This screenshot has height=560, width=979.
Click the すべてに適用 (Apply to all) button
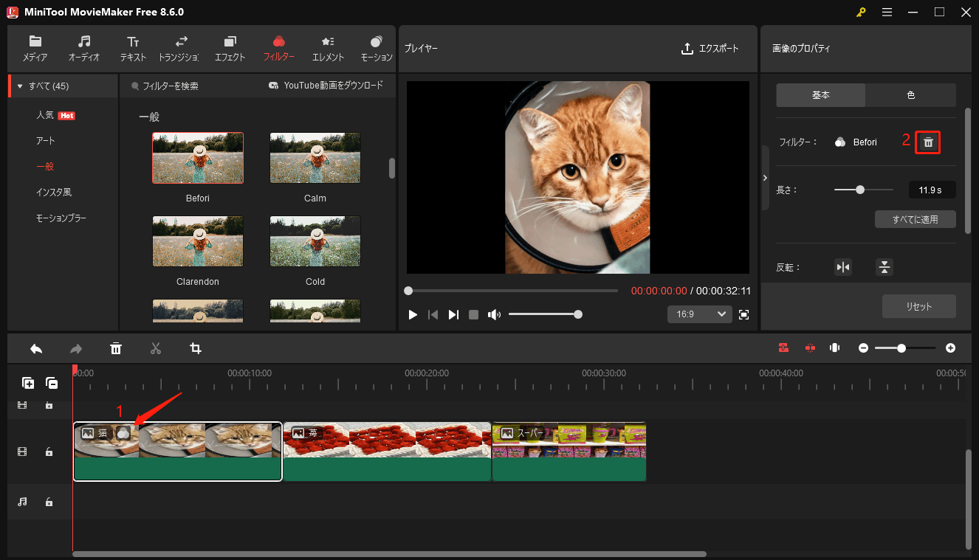tap(915, 218)
